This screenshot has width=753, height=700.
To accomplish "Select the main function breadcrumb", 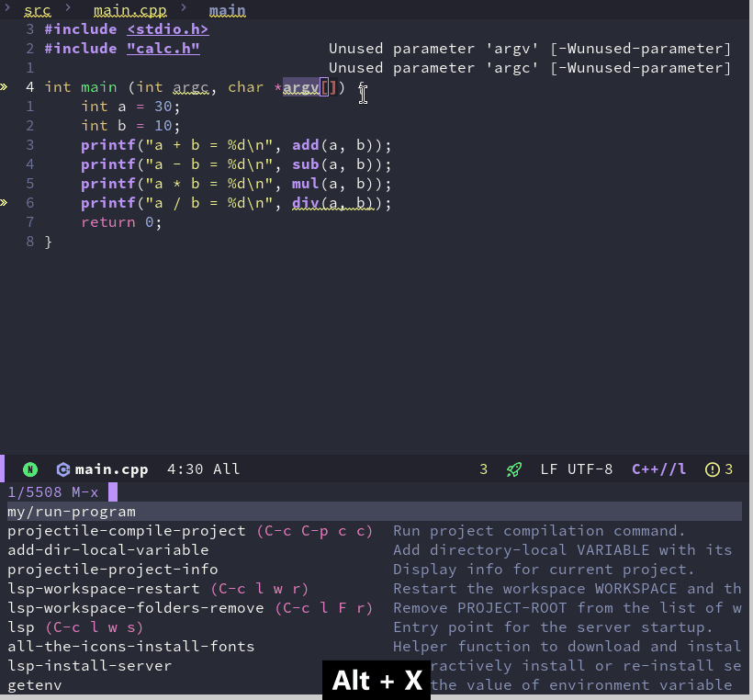I will click(x=227, y=10).
